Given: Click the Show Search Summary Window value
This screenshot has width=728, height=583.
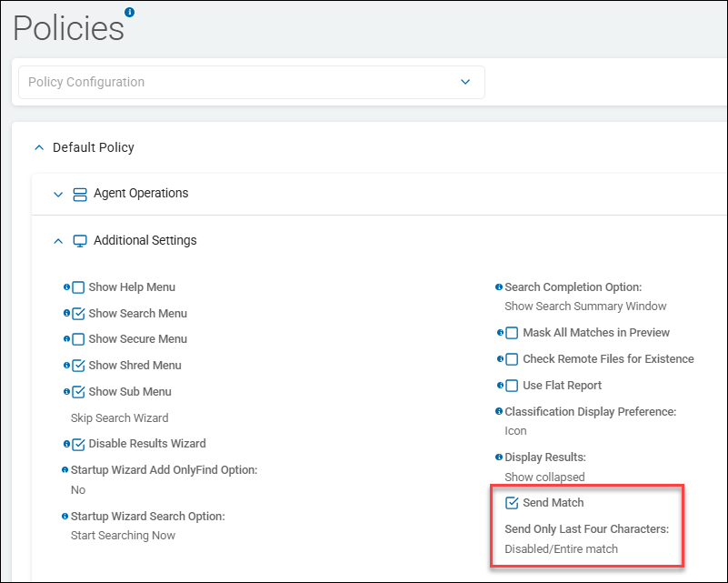Looking at the screenshot, I should coord(585,307).
